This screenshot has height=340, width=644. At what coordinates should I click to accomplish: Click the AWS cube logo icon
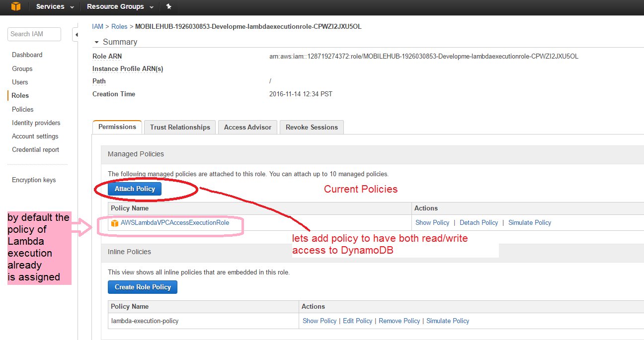tap(16, 6)
